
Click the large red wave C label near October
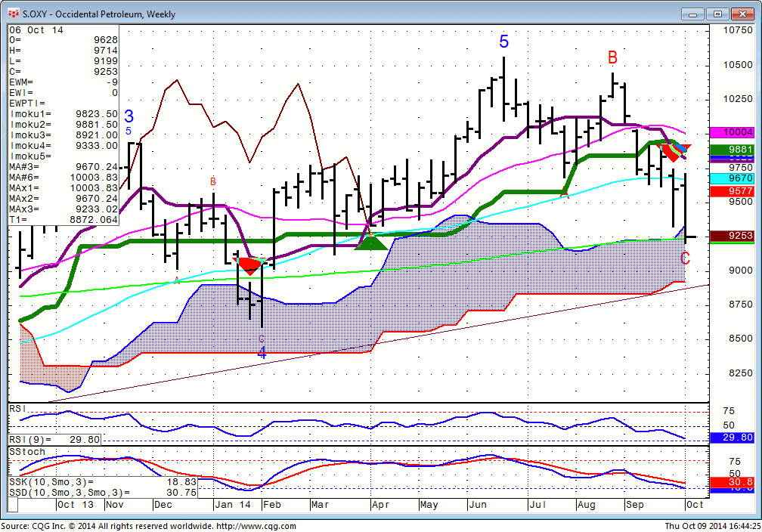[685, 258]
